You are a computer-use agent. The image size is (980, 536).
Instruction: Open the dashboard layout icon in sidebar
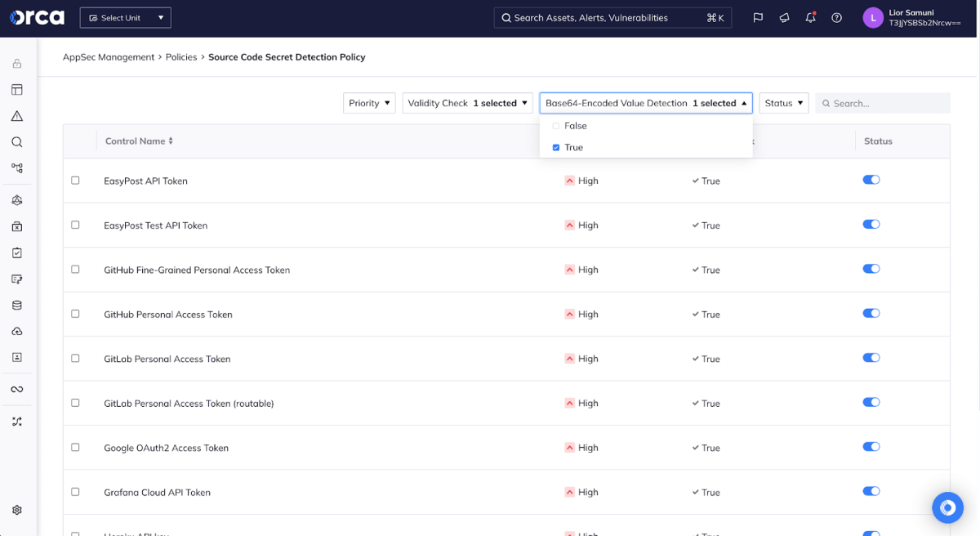(17, 90)
